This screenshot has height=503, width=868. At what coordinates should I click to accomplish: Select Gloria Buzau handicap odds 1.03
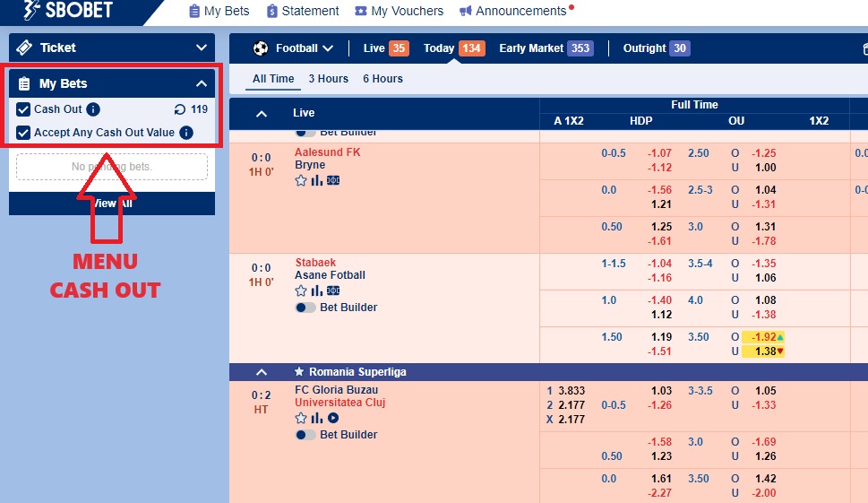click(661, 391)
